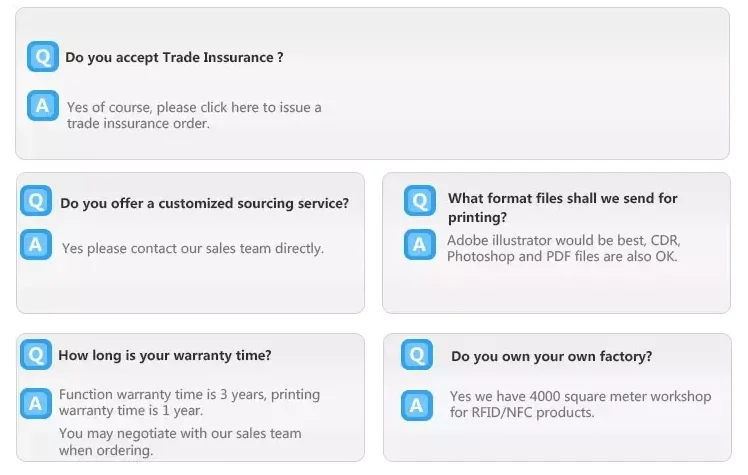Click the Q icon beside own factory question
This screenshot has height=475, width=748.
pos(417,355)
